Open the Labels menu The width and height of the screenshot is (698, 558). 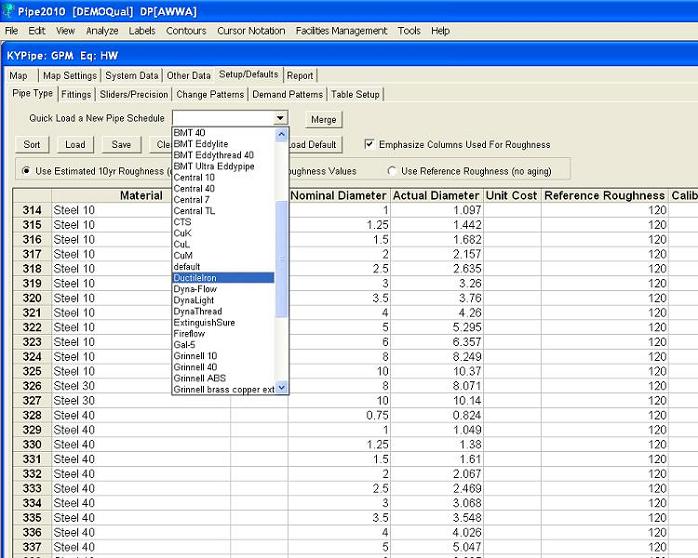click(142, 31)
